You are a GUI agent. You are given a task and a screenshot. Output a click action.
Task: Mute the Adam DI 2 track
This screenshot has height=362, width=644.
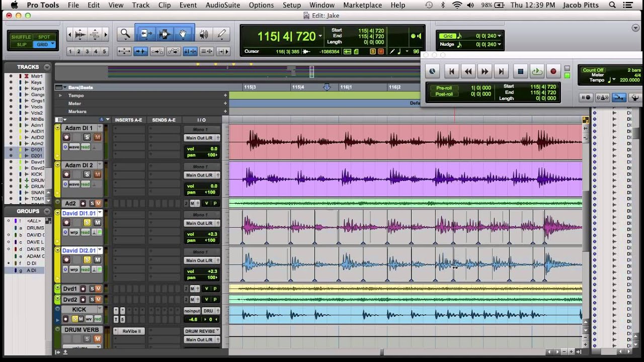[x=97, y=174]
